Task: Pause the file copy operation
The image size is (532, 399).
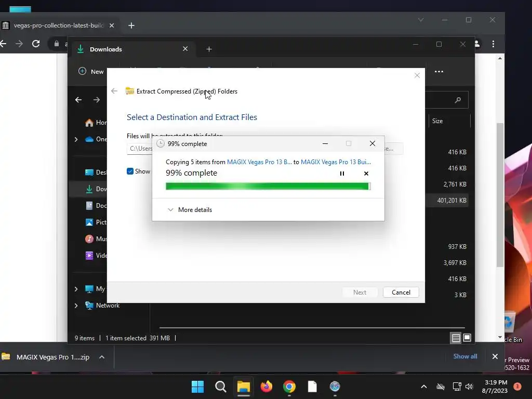Action: pyautogui.click(x=342, y=174)
